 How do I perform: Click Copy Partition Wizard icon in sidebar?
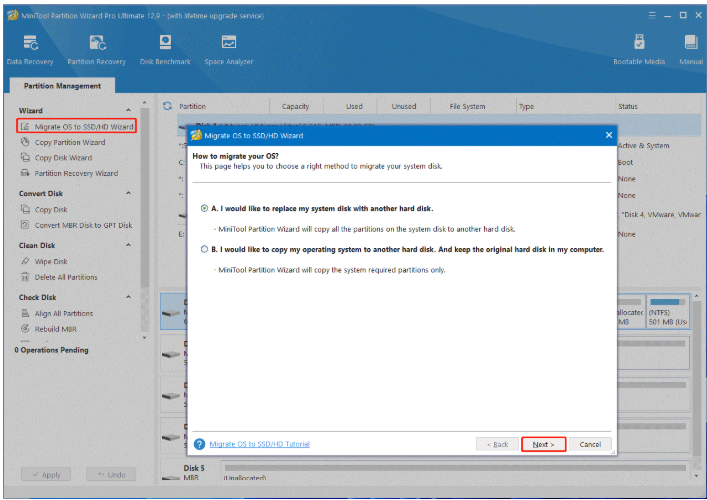point(25,142)
